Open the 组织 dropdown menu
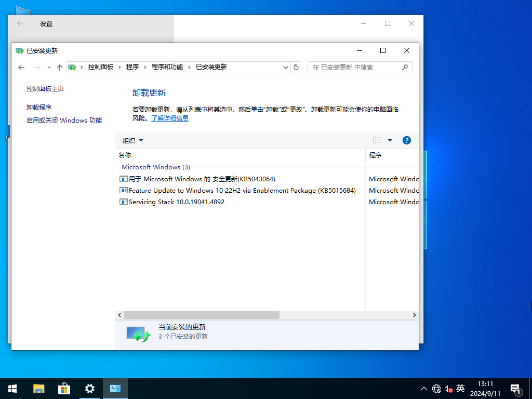The width and height of the screenshot is (532, 399). click(x=132, y=140)
